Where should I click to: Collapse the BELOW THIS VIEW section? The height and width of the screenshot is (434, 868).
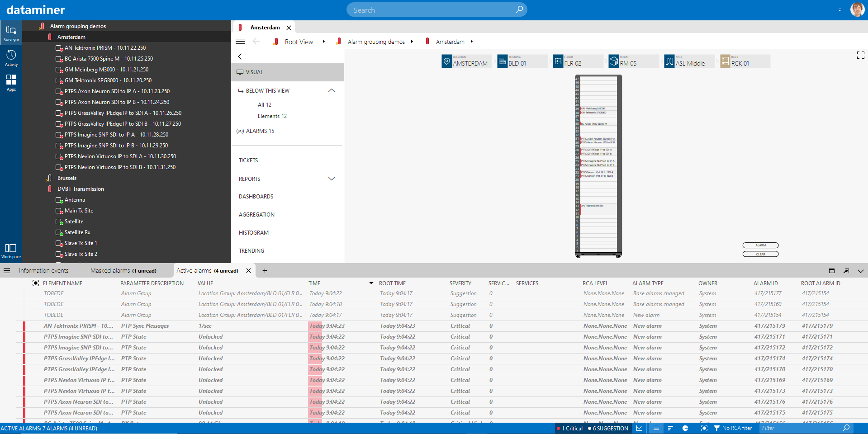pos(332,90)
